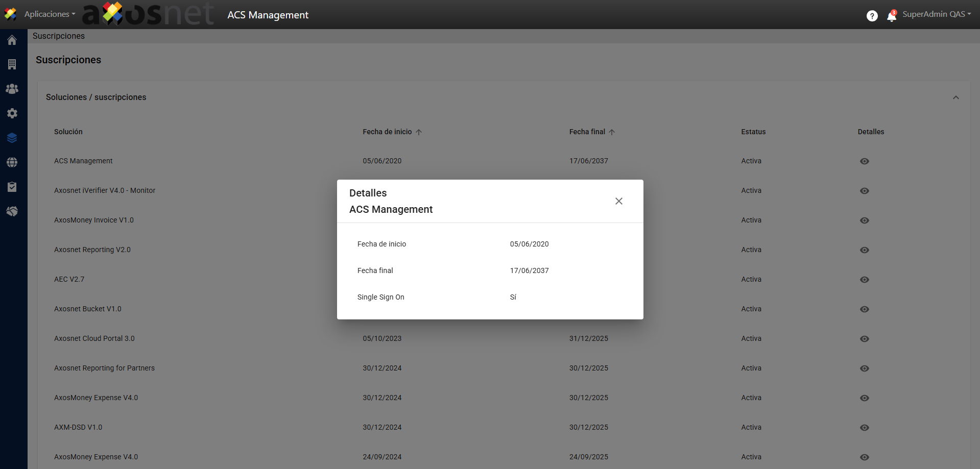980x469 pixels.
Task: Open the building companies icon in sidebar
Action: (x=12, y=64)
